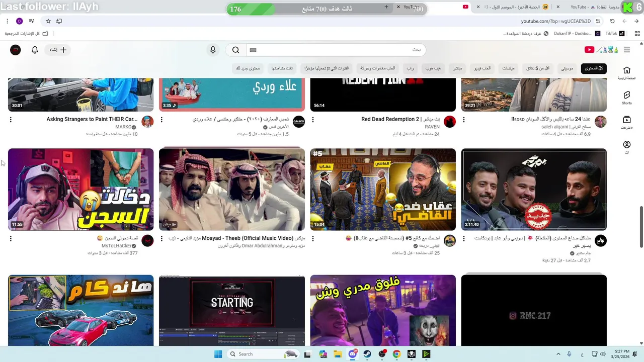The width and height of the screenshot is (644, 362).
Task: Go to Home in the sidebar
Action: tap(626, 73)
